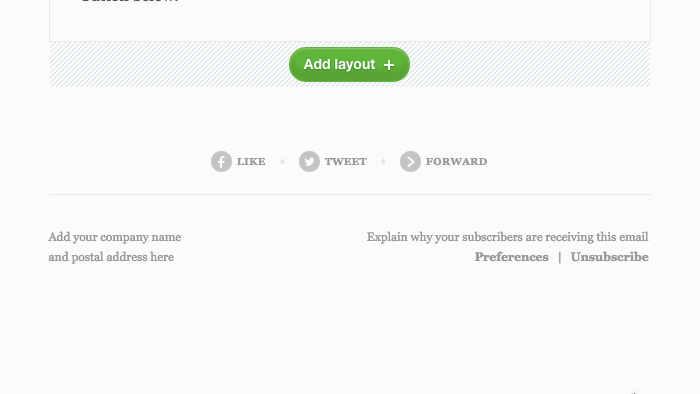Image resolution: width=700 pixels, height=394 pixels.
Task: Click the Forward arrow circle icon
Action: [410, 162]
